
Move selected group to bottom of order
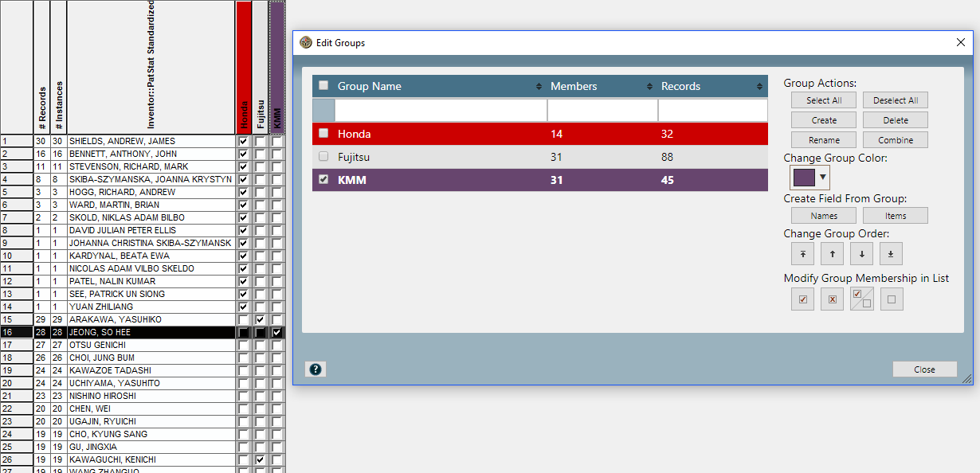[x=891, y=254]
